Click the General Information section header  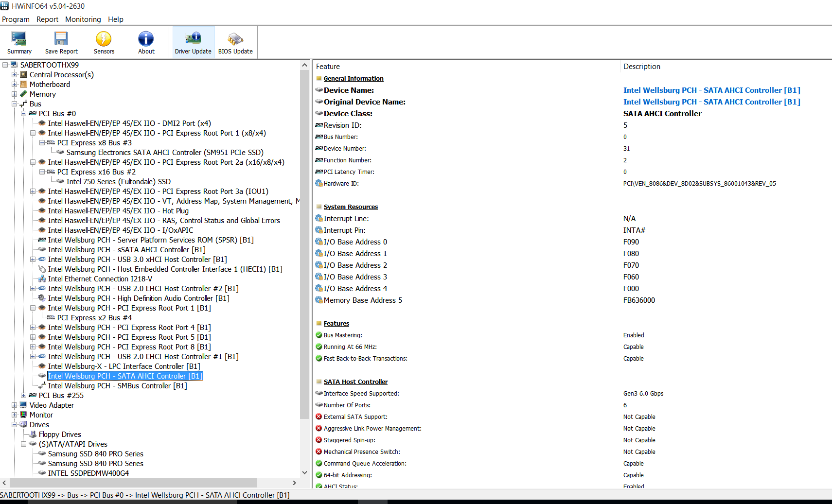click(354, 78)
